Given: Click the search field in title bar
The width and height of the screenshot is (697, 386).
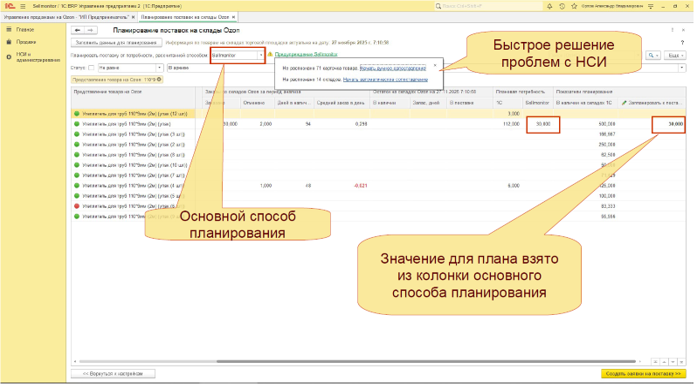Looking at the screenshot, I should point(488,6).
